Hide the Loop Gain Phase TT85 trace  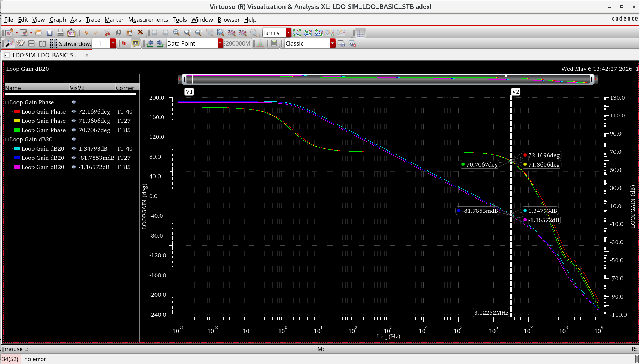point(74,130)
